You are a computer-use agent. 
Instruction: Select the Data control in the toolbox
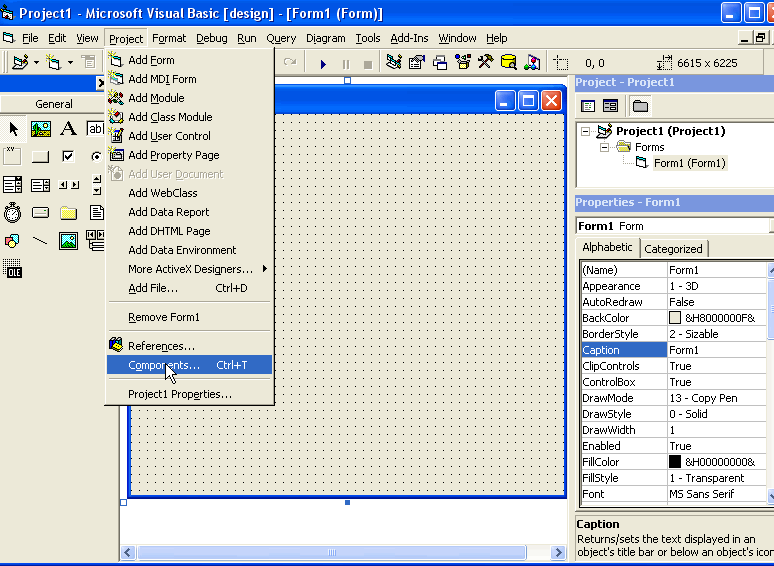point(95,241)
